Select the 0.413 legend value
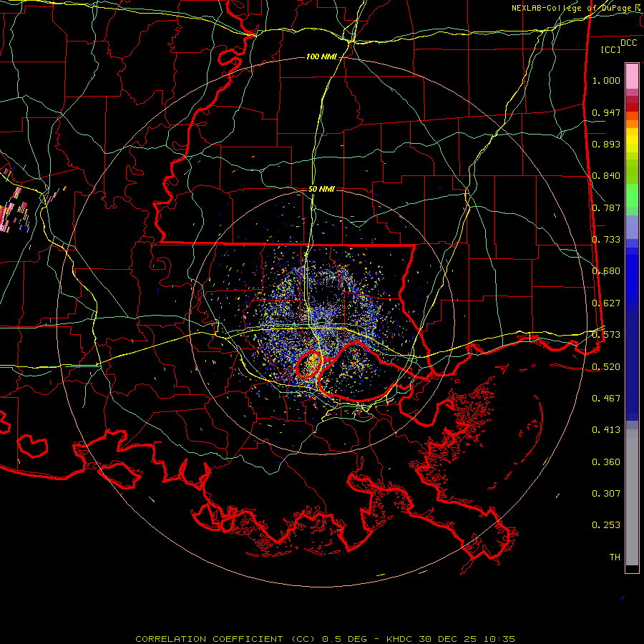644x644 pixels. tap(606, 430)
